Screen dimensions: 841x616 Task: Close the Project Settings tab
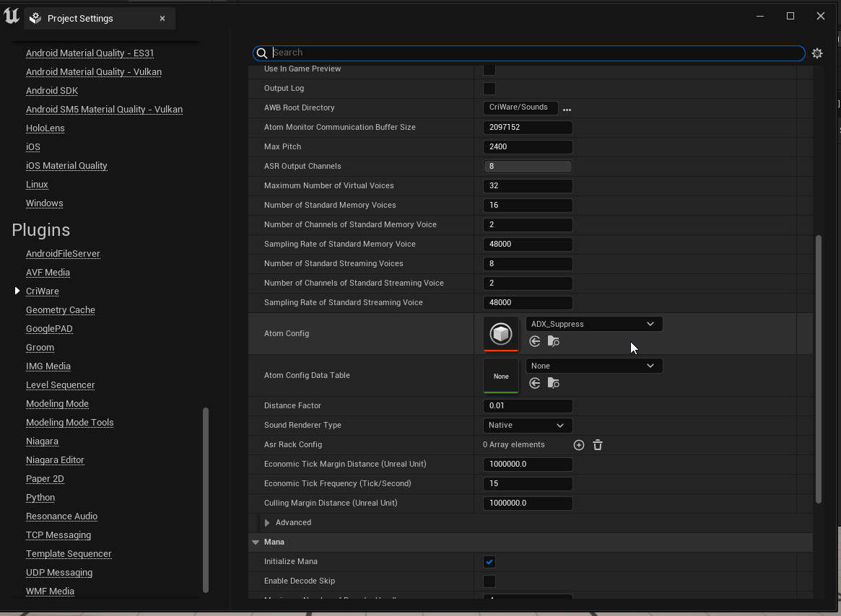pyautogui.click(x=162, y=18)
